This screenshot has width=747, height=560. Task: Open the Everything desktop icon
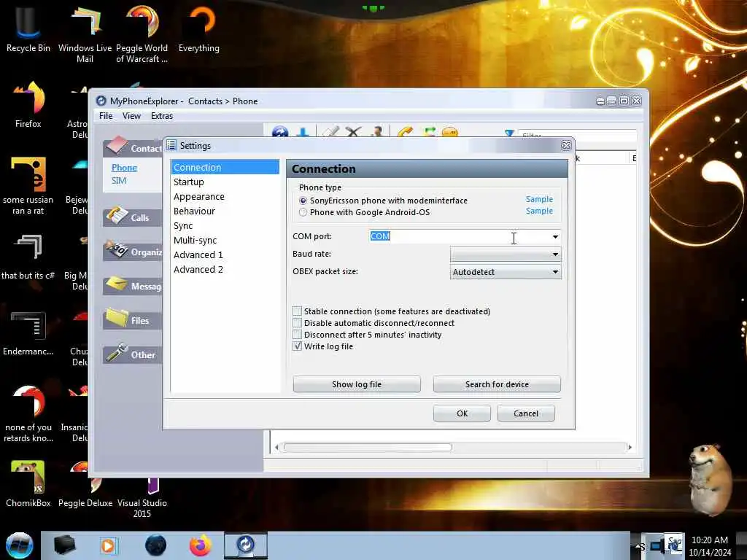point(199,28)
